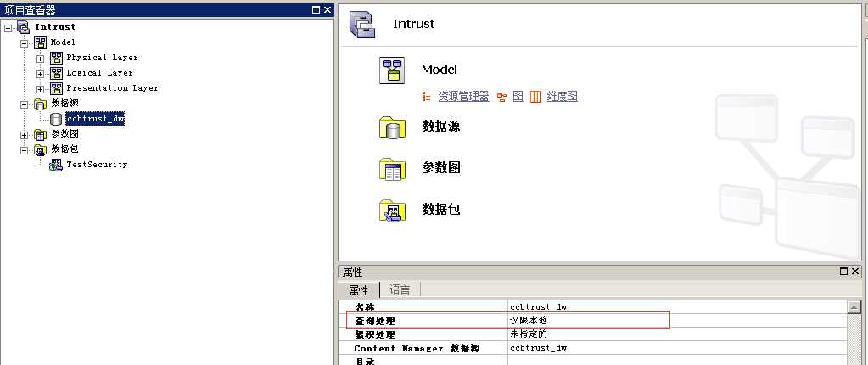The width and height of the screenshot is (868, 365).
Task: Click the 名称 property label
Action: (x=366, y=306)
